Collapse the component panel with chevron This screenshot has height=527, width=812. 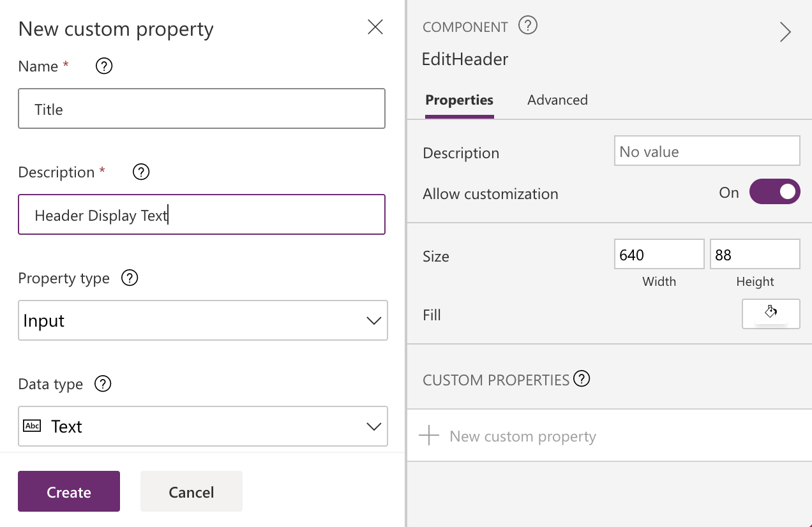785,32
